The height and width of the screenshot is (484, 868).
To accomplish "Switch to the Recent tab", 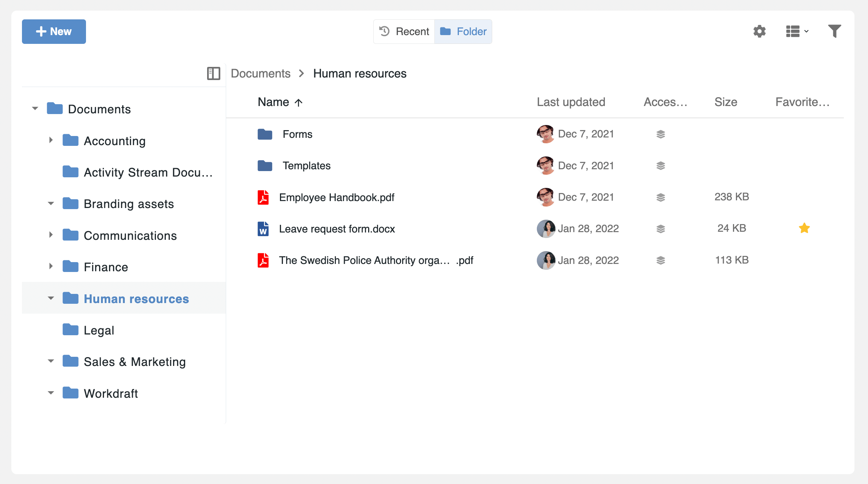I will point(404,31).
